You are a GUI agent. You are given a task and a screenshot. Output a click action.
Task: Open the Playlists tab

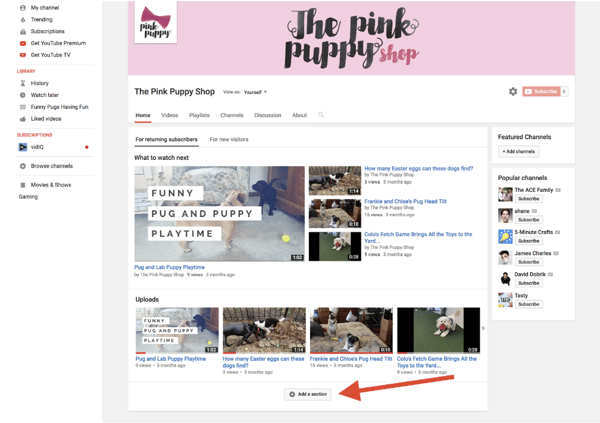199,115
